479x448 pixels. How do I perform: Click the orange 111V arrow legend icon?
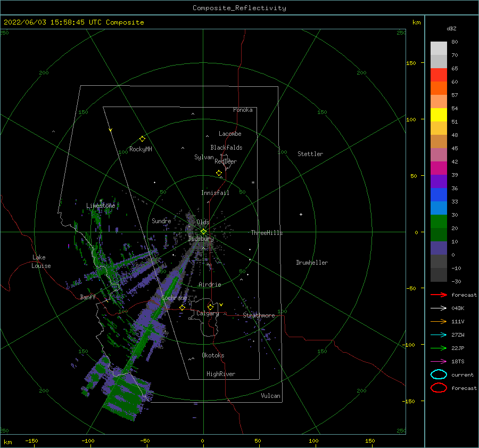439,321
